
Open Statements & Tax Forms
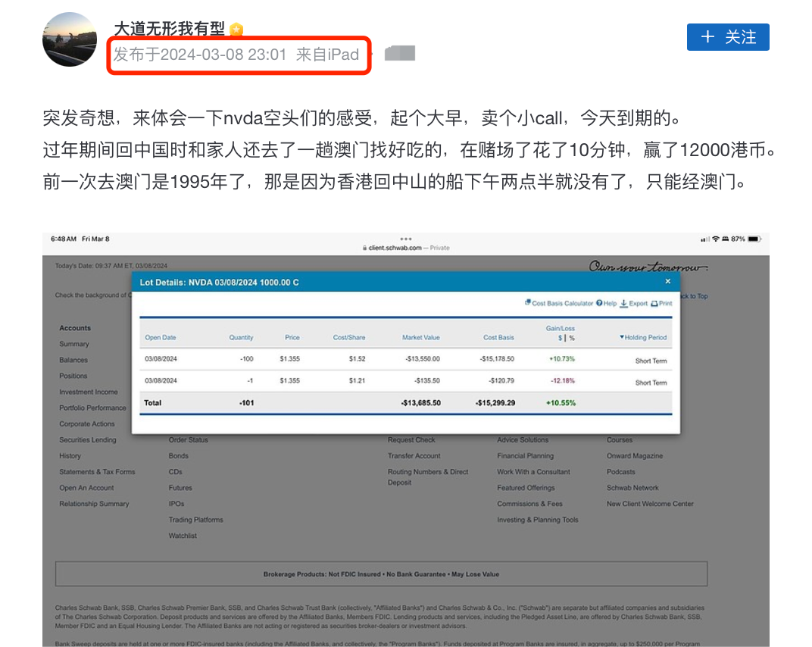97,473
